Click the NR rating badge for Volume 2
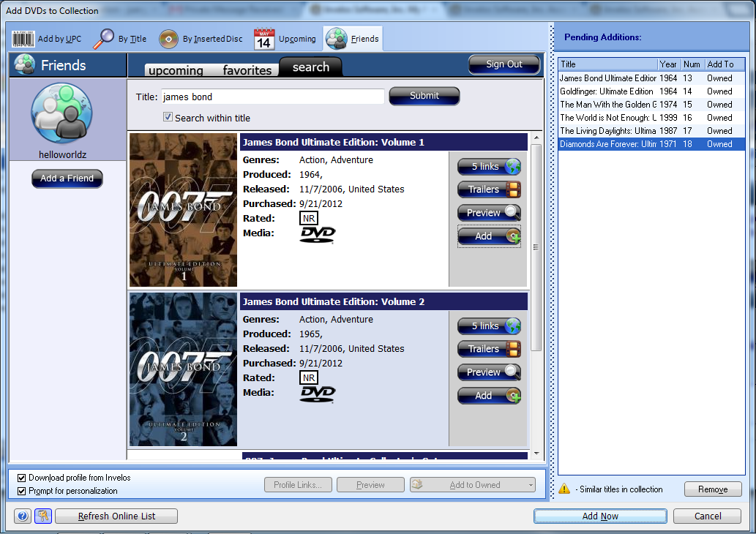756x534 pixels. click(309, 378)
